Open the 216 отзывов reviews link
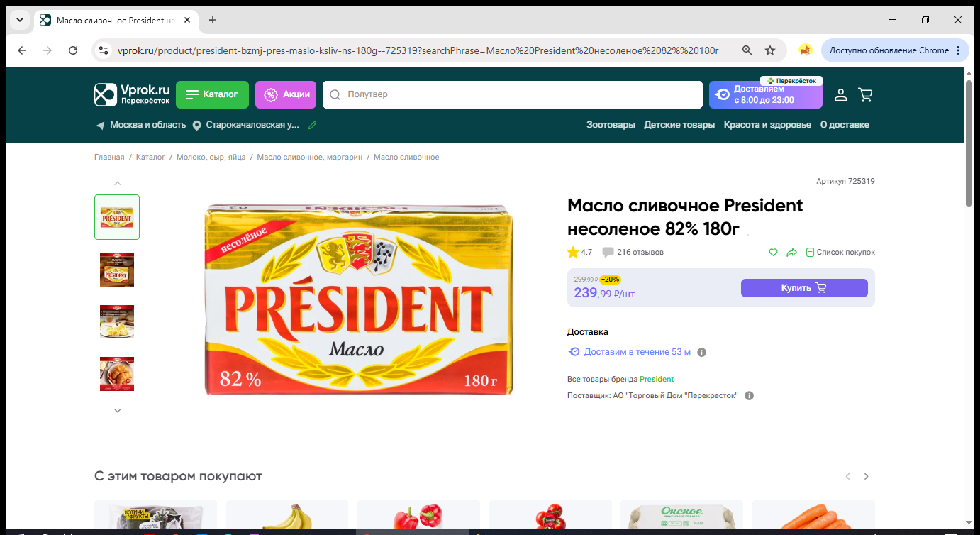 (633, 252)
